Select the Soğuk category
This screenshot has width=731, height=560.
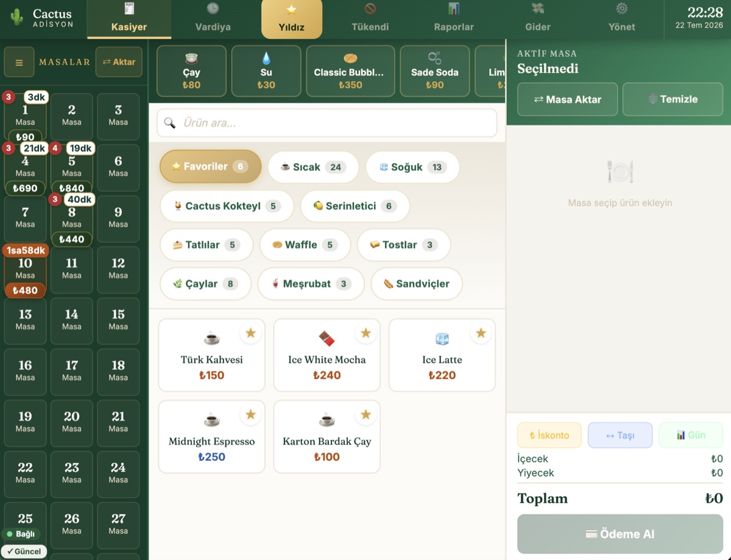412,167
